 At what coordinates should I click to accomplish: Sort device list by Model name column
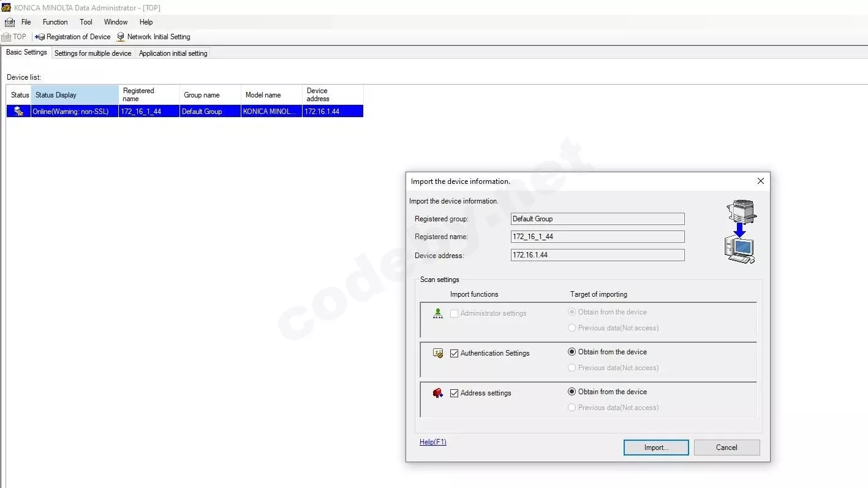coord(272,95)
